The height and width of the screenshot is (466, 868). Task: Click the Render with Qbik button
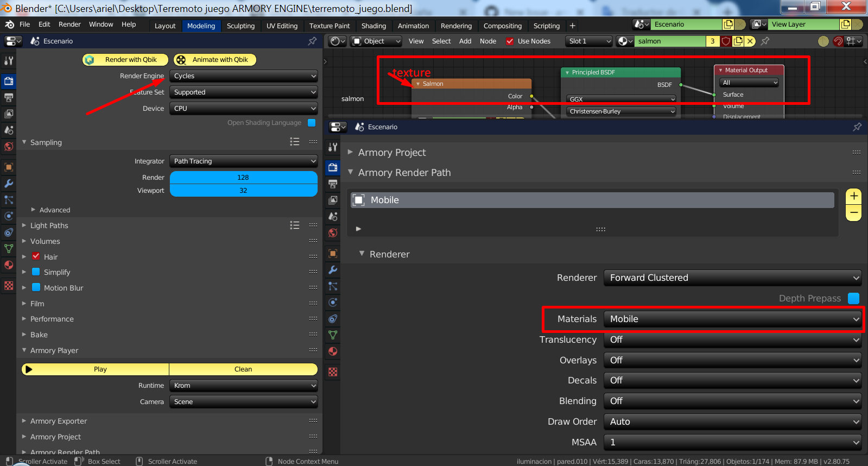click(125, 60)
